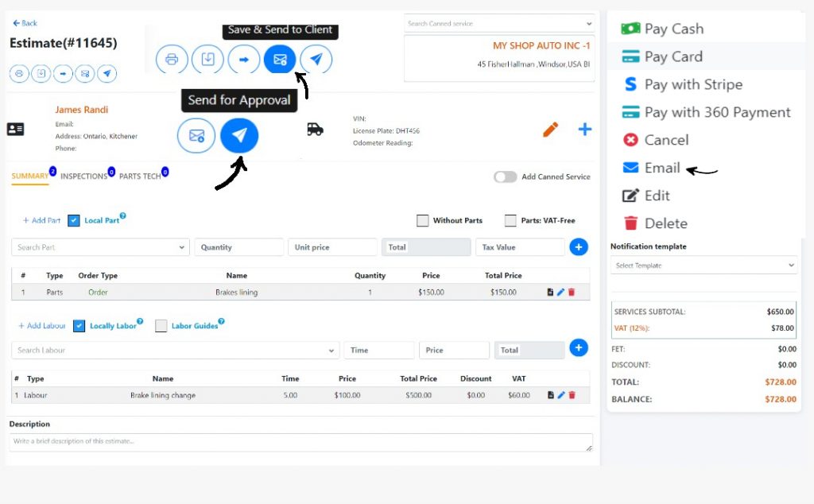Viewport: 814px width, 504px height.
Task: Click the small save icon under Estimate(#11645)
Action: click(x=41, y=74)
